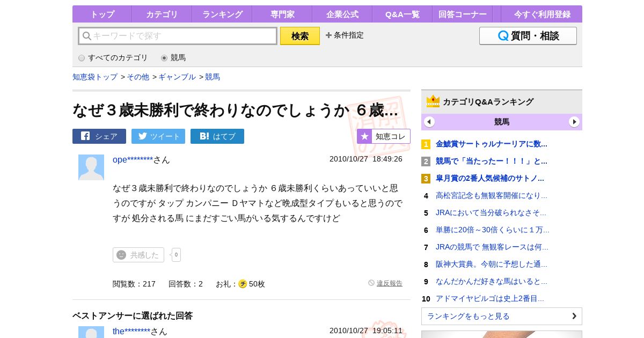Open the 企業公式 navigation tab
Image resolution: width=644 pixels, height=338 pixels.
[x=342, y=14]
